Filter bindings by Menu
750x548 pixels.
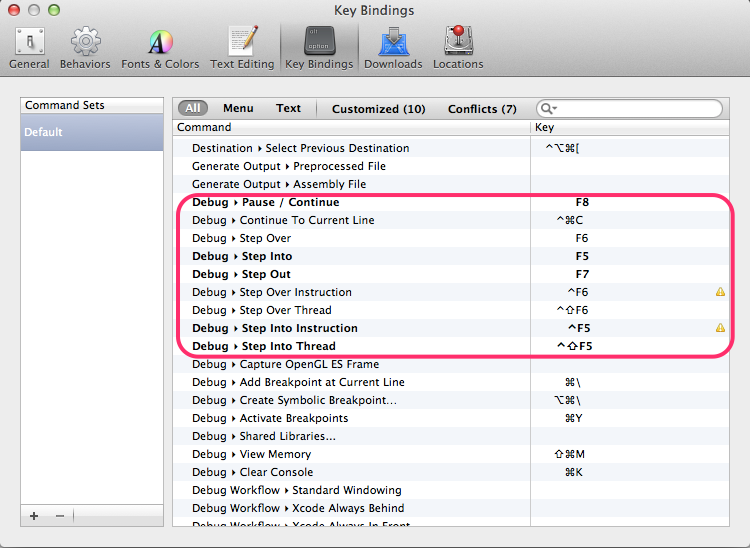click(x=238, y=109)
